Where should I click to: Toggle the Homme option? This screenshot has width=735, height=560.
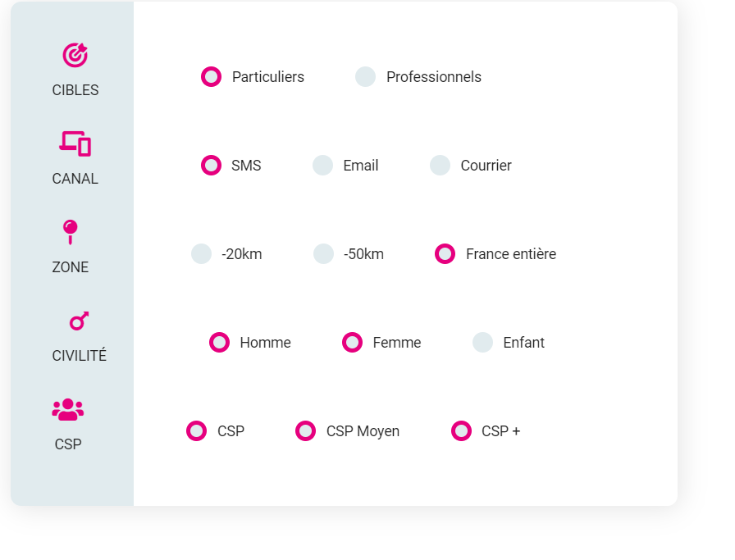(219, 343)
